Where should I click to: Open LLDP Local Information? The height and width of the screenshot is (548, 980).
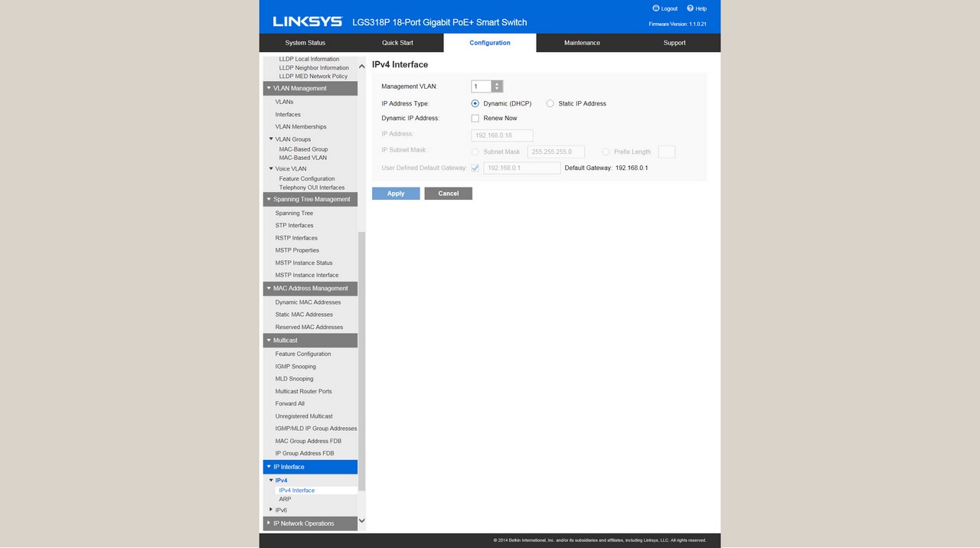[309, 59]
